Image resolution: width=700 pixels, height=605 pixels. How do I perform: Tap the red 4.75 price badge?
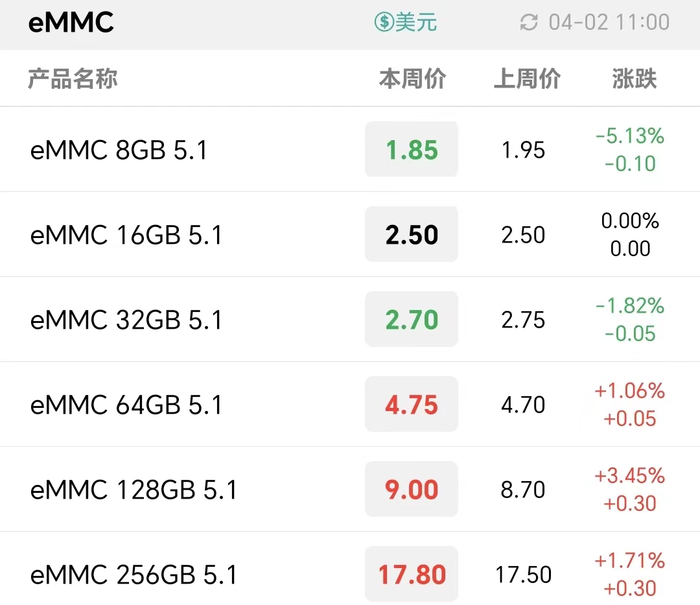(x=412, y=404)
